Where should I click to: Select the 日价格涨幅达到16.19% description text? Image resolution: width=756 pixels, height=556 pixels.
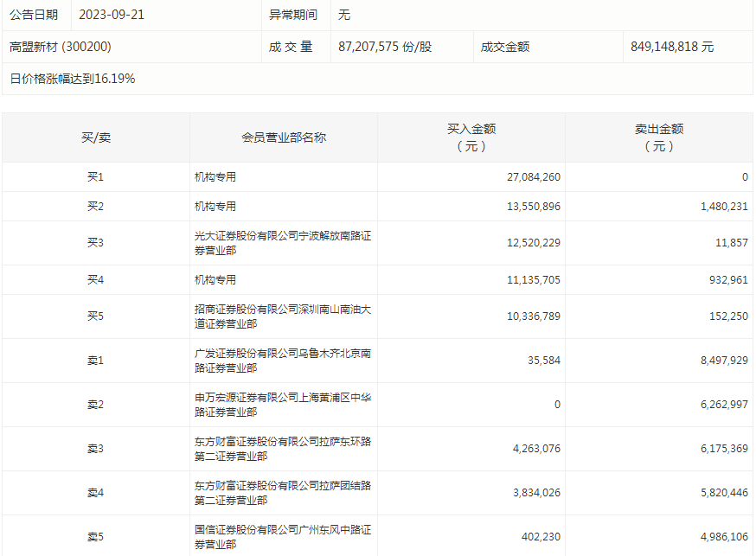tap(73, 79)
